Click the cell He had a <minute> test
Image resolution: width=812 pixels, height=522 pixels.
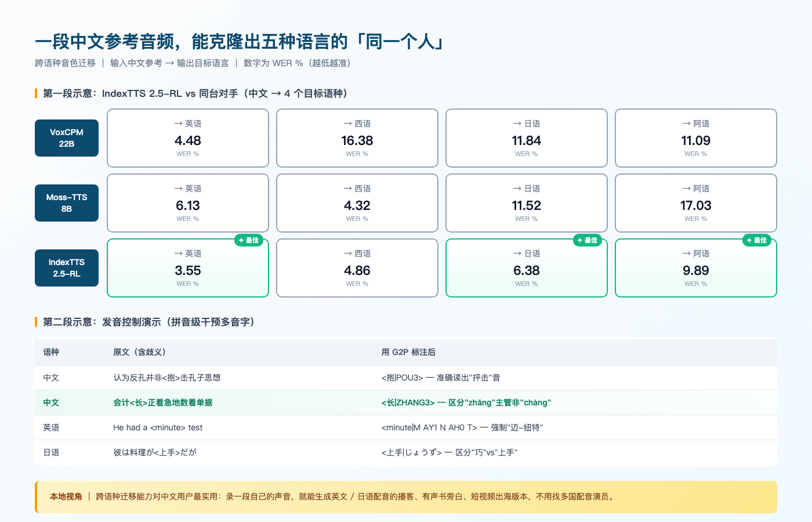(x=158, y=427)
